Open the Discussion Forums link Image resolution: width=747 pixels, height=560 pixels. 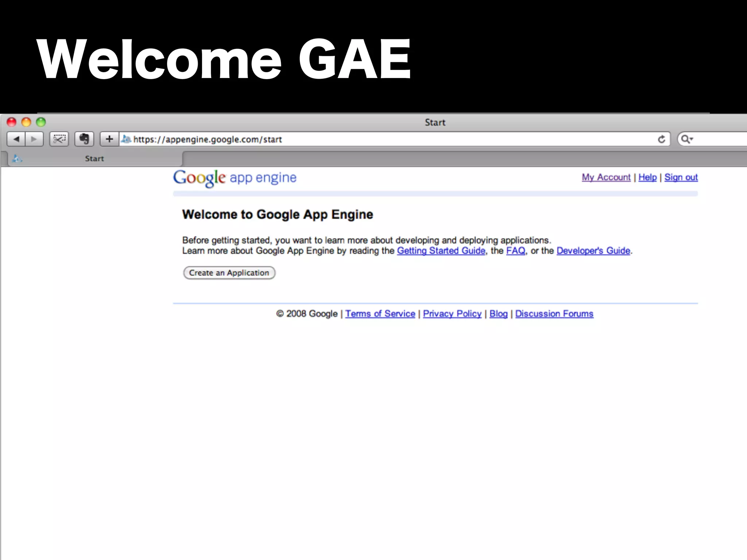554,314
